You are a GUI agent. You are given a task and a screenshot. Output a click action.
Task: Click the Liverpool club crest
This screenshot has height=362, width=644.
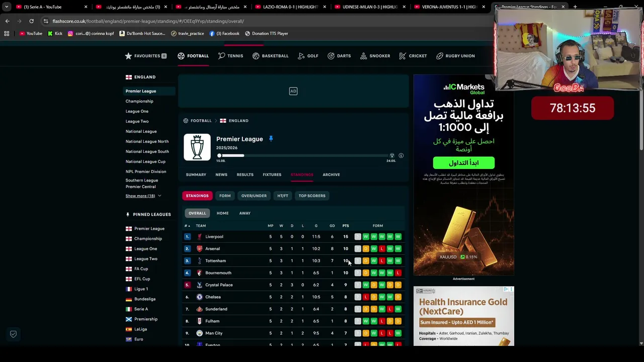(199, 236)
